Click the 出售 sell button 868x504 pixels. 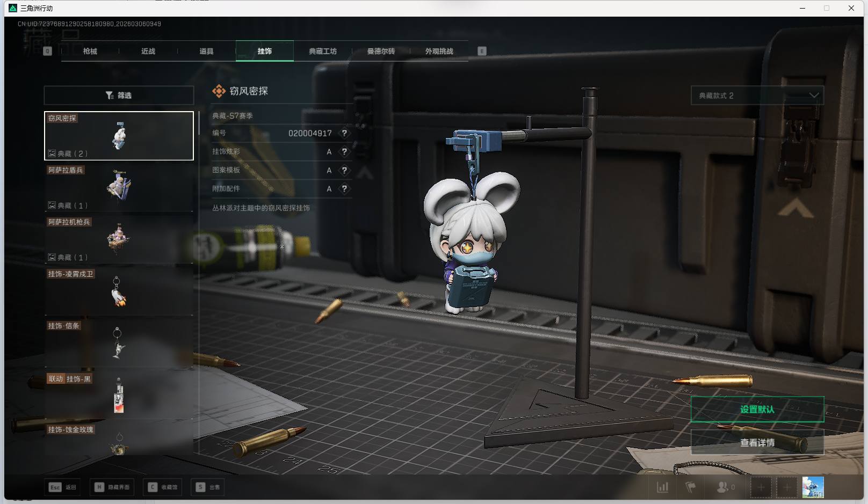tap(208, 487)
